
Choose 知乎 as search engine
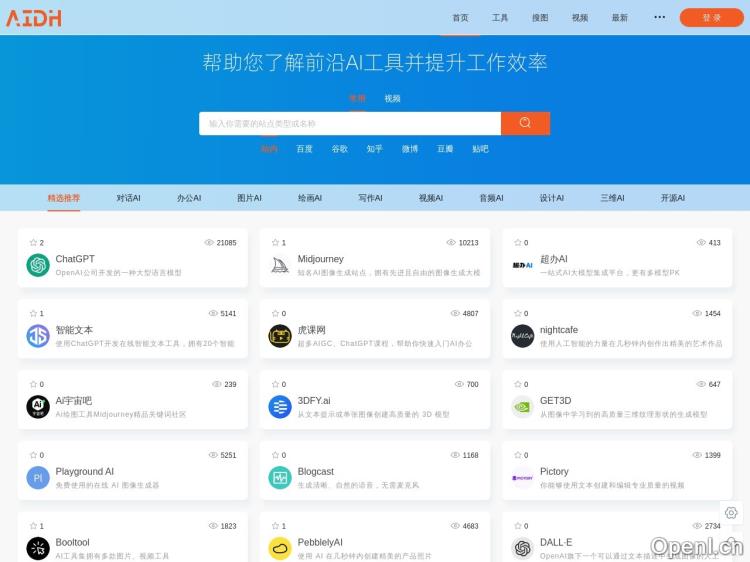point(375,149)
